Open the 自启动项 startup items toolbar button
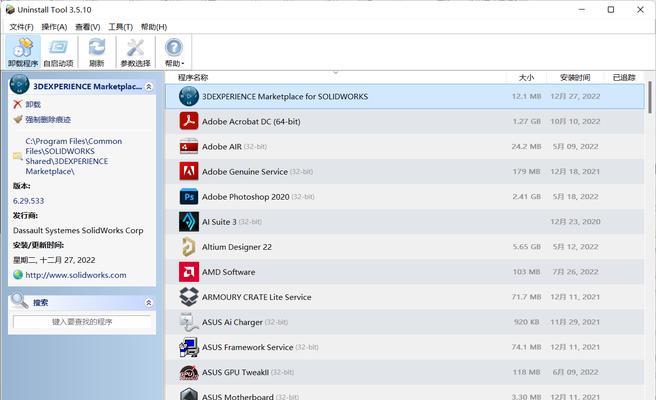 pyautogui.click(x=58, y=52)
